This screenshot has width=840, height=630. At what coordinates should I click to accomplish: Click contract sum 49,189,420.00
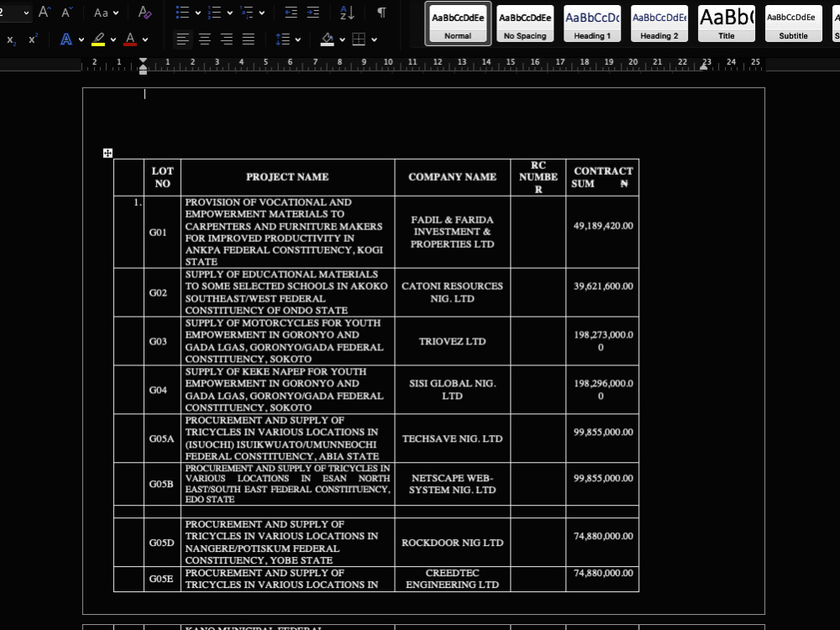(603, 225)
